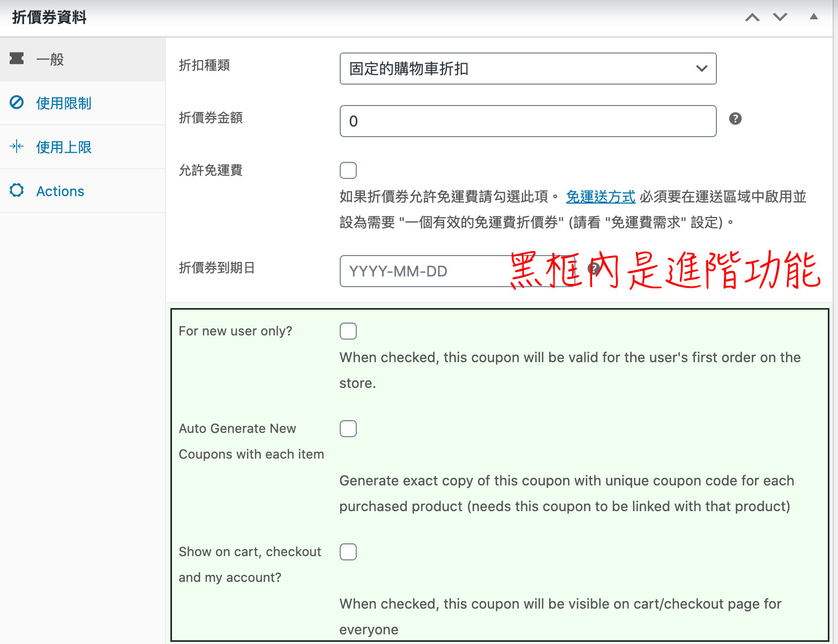Viewport: 838px width, 644px height.
Task: Open the 一般 general tab
Action: pos(83,59)
